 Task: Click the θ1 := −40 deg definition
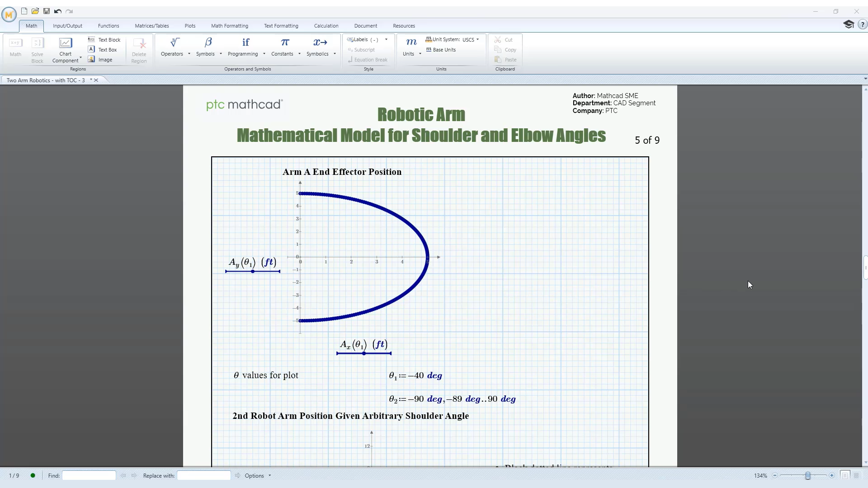point(415,376)
